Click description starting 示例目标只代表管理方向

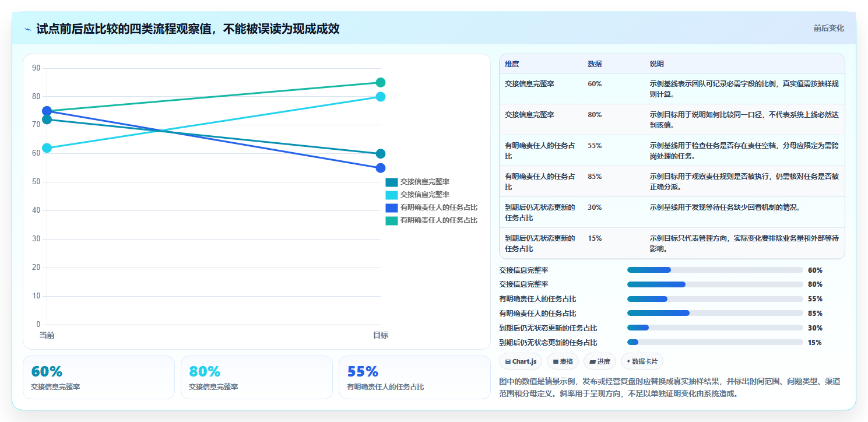[x=744, y=243]
